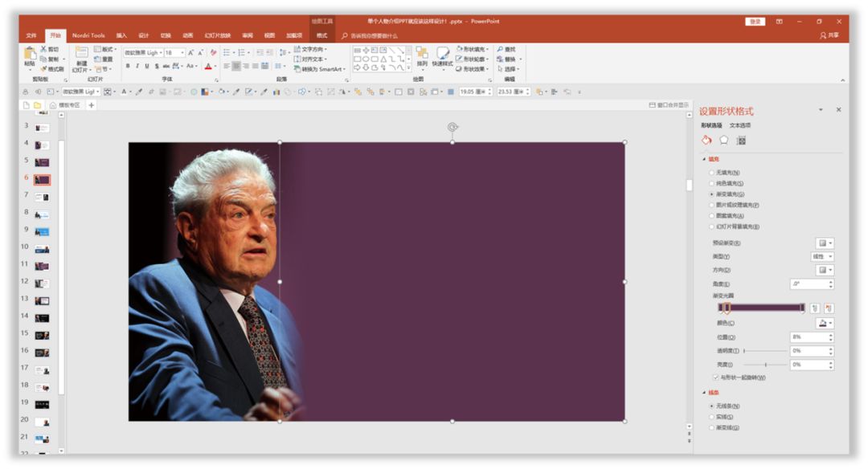Click the Cut (剪切) scissors icon
Viewport: 868px width, 469px height.
point(43,49)
